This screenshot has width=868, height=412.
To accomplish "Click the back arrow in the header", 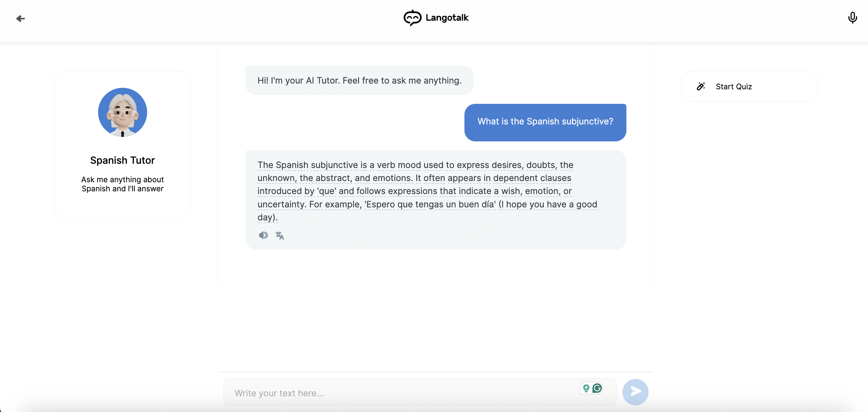I will 21,18.
